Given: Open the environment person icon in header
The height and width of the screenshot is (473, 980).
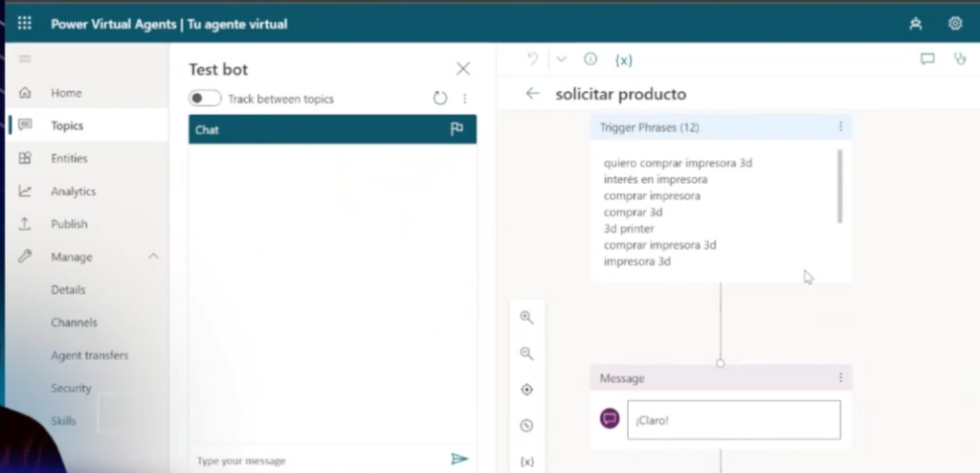Looking at the screenshot, I should [x=916, y=24].
